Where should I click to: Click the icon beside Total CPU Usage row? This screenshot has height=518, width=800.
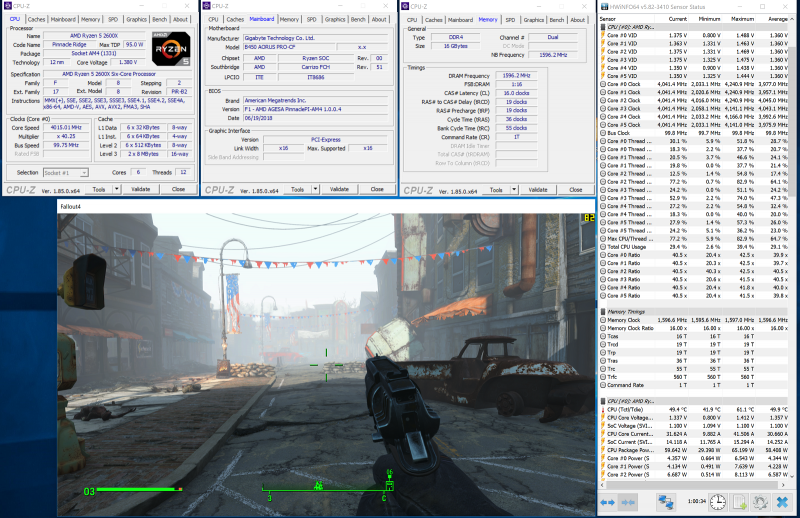click(603, 247)
